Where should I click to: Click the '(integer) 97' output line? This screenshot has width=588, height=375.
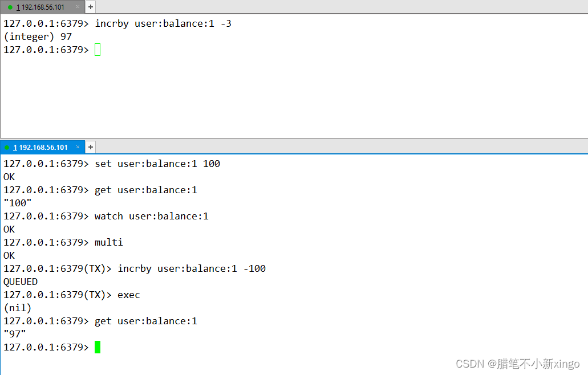(x=38, y=36)
